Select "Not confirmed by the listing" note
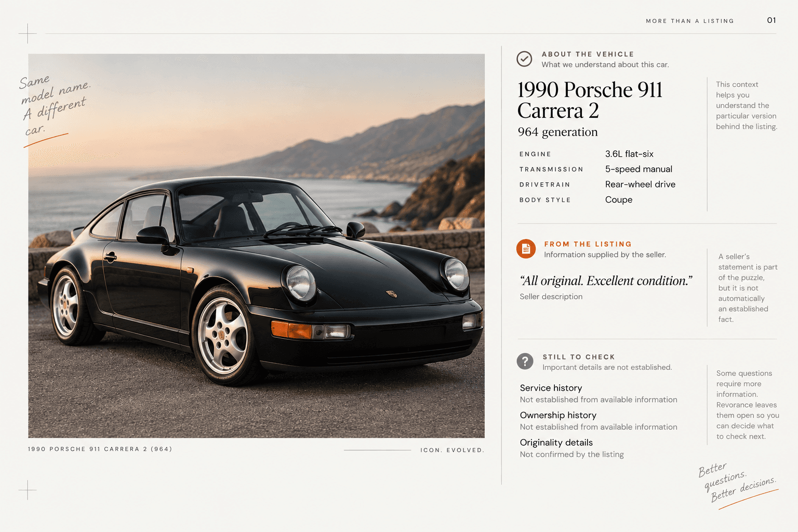 point(571,454)
